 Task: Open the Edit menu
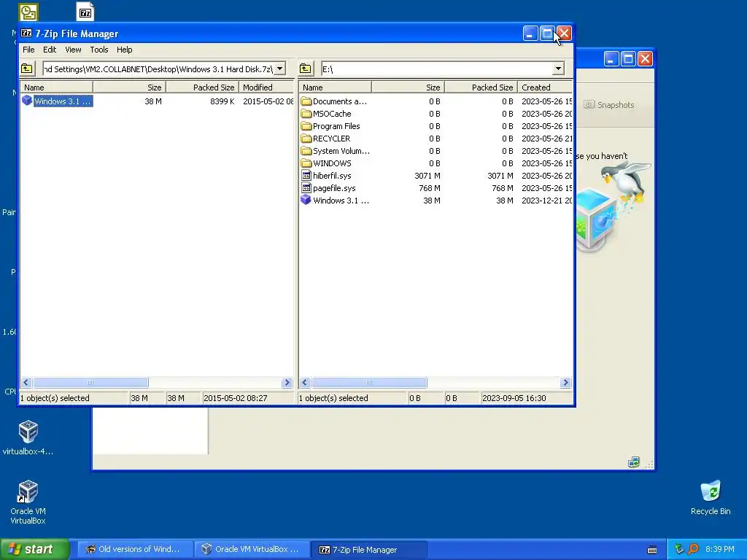point(50,50)
